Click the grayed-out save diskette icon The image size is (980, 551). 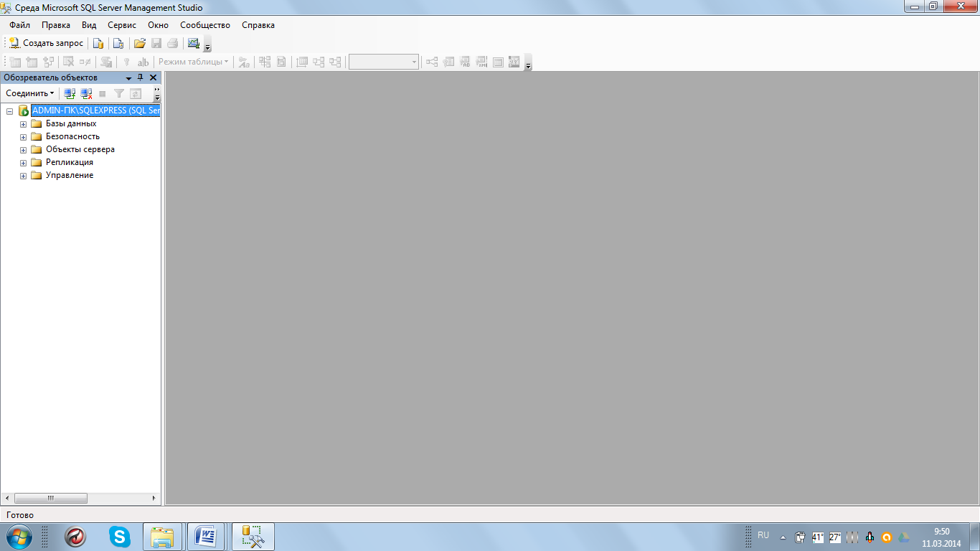(156, 43)
